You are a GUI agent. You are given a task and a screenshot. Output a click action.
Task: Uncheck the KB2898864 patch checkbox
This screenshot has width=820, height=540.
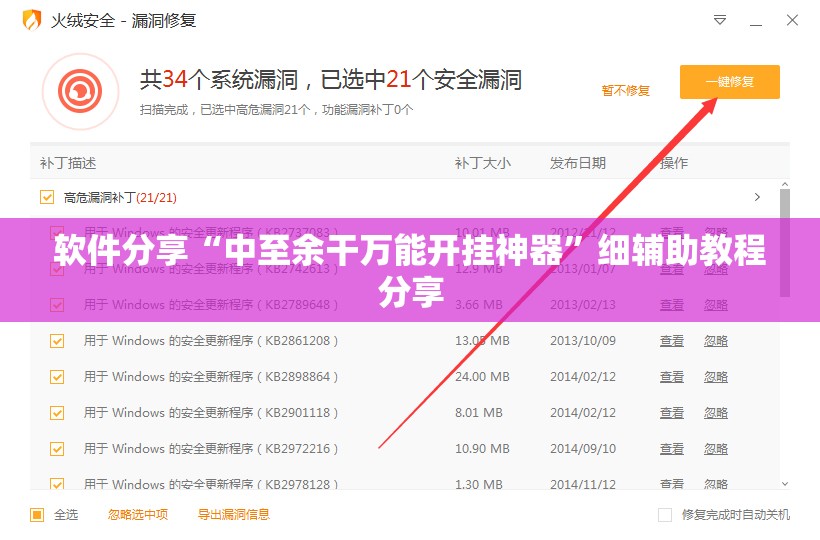57,377
